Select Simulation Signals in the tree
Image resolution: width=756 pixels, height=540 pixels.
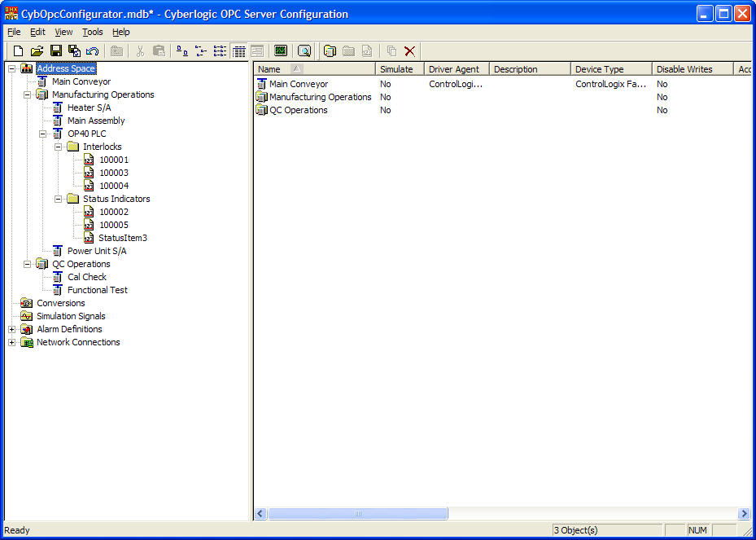coord(71,316)
